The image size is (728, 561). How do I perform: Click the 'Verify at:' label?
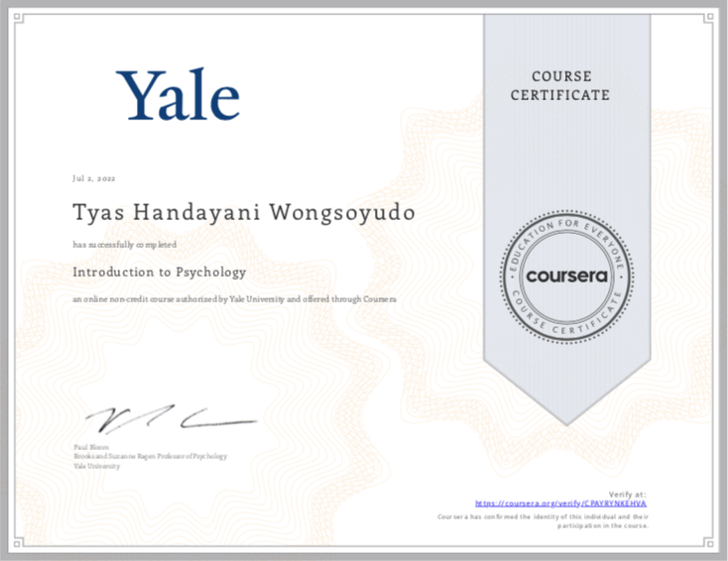pos(627,494)
